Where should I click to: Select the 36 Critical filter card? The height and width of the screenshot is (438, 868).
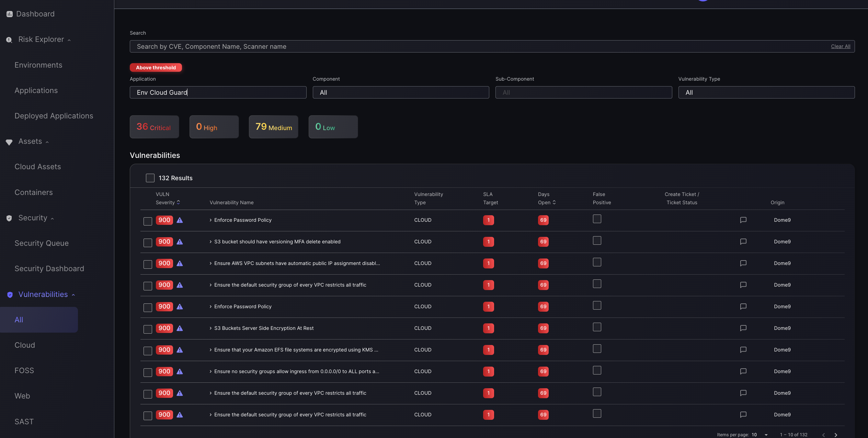pyautogui.click(x=154, y=127)
